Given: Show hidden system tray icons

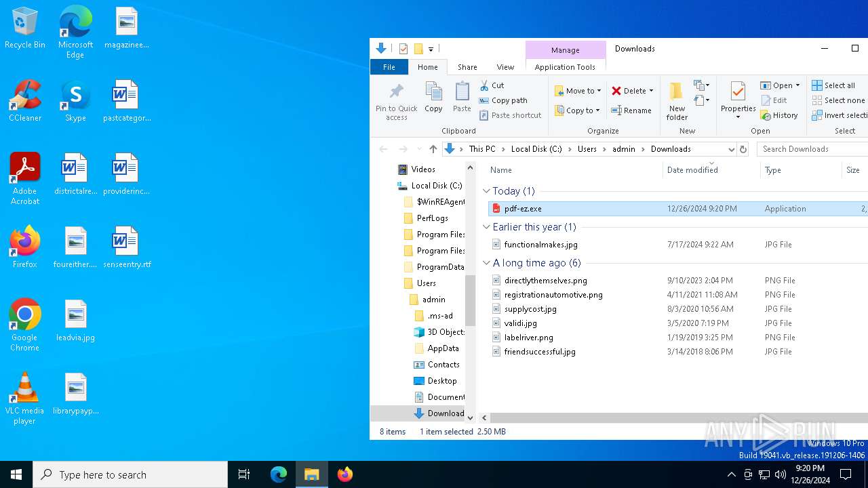Looking at the screenshot, I should (731, 474).
